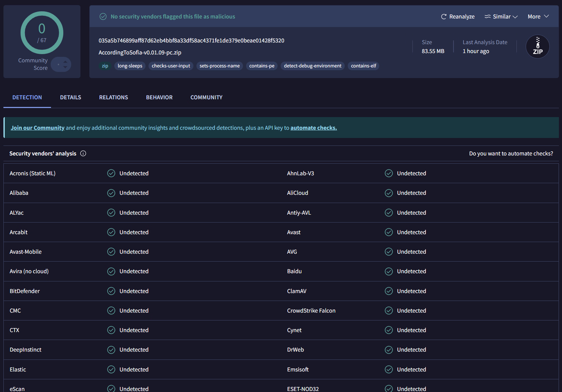Expand the Similar dropdown menu
562x392 pixels.
(501, 16)
